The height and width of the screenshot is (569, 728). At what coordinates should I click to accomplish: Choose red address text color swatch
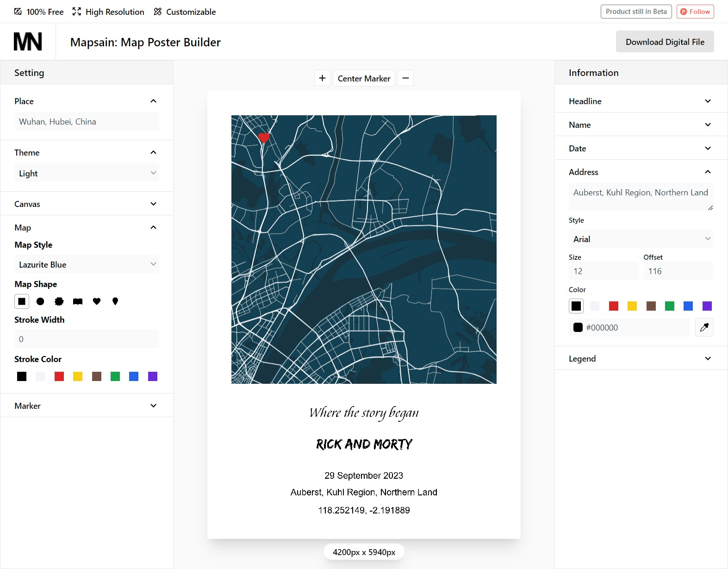point(614,306)
